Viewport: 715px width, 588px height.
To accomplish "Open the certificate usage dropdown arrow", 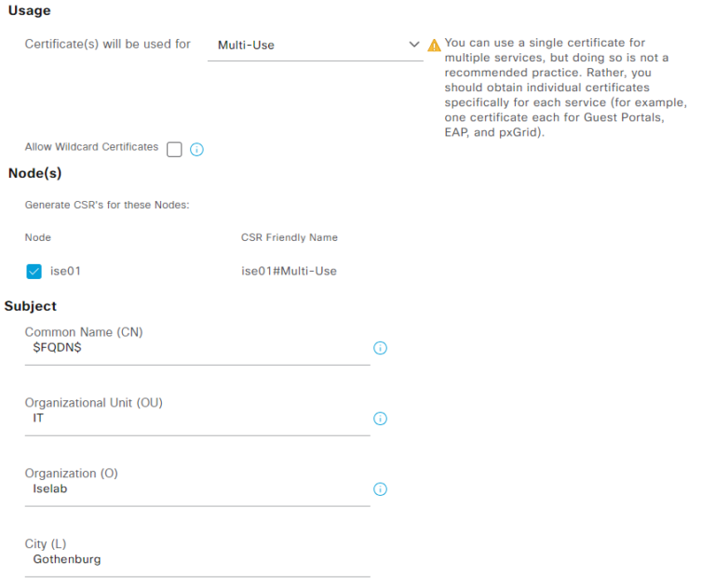I will (414, 45).
